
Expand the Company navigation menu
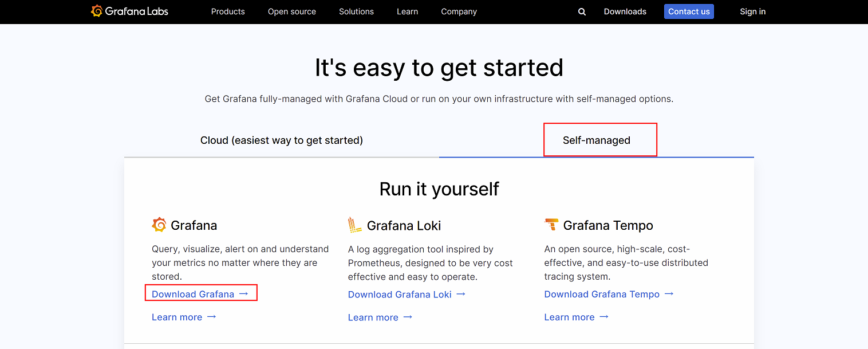[x=459, y=11]
